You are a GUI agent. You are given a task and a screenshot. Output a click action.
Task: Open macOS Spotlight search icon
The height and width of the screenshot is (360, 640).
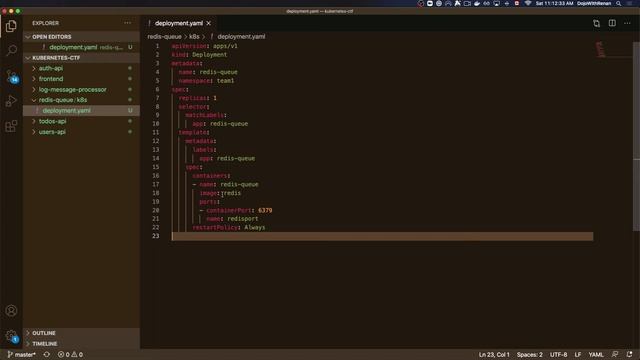618,3
